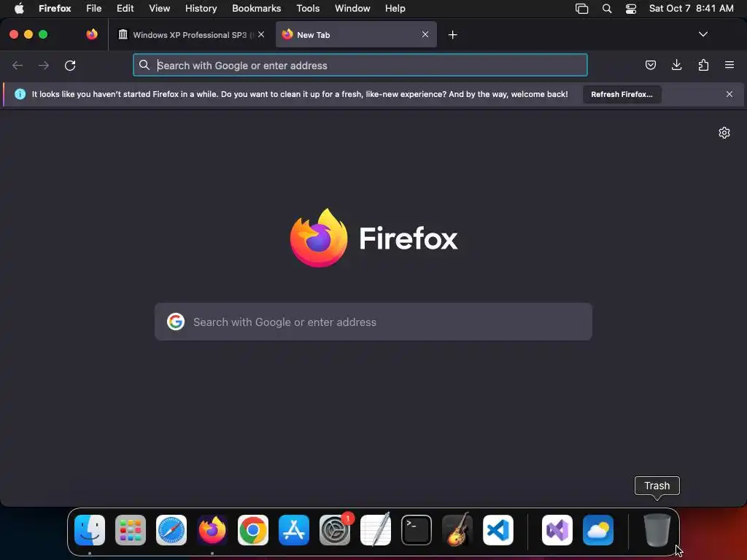Screen dimensions: 747x560
Task: Open System Settings from the Dock
Action: click(335, 530)
